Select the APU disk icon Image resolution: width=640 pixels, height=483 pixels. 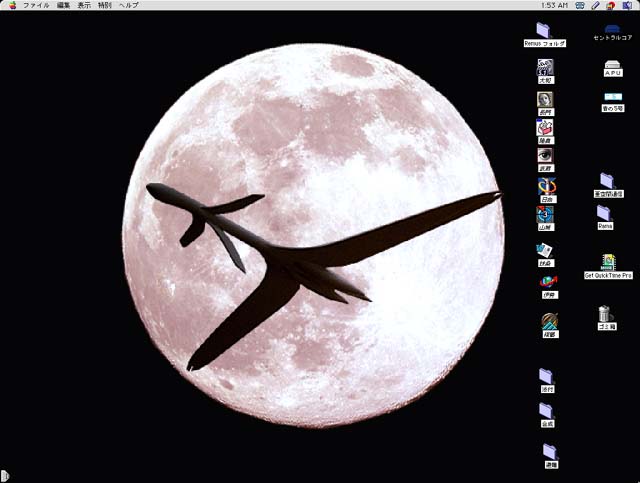point(613,65)
